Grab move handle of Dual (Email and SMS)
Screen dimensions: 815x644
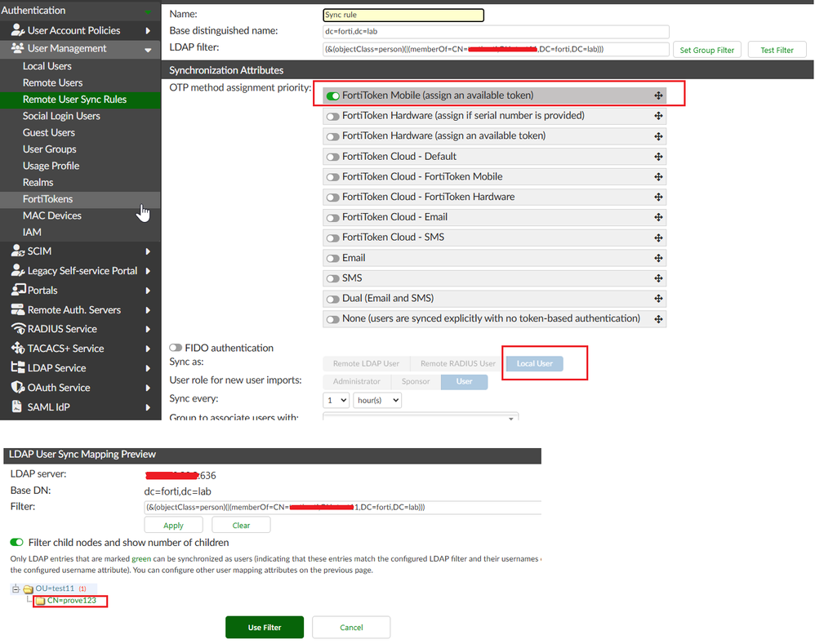(658, 299)
